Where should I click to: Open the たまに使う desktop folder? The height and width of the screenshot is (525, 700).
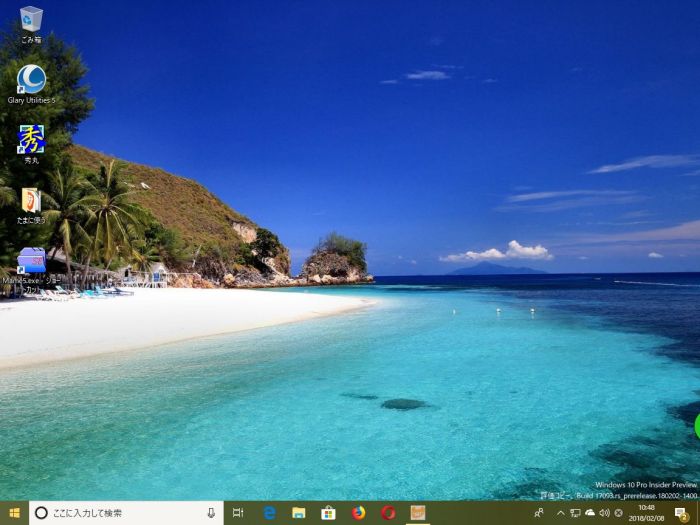point(31,200)
